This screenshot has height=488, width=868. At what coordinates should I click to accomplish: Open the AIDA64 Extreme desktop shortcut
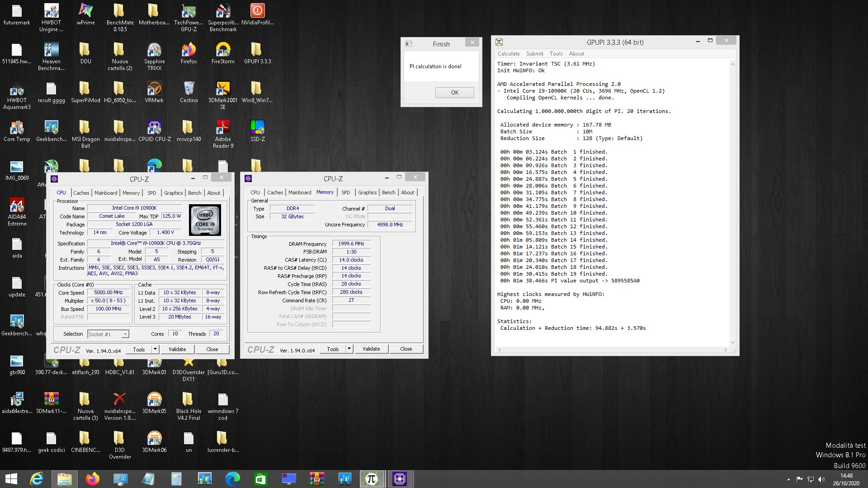coord(17,212)
